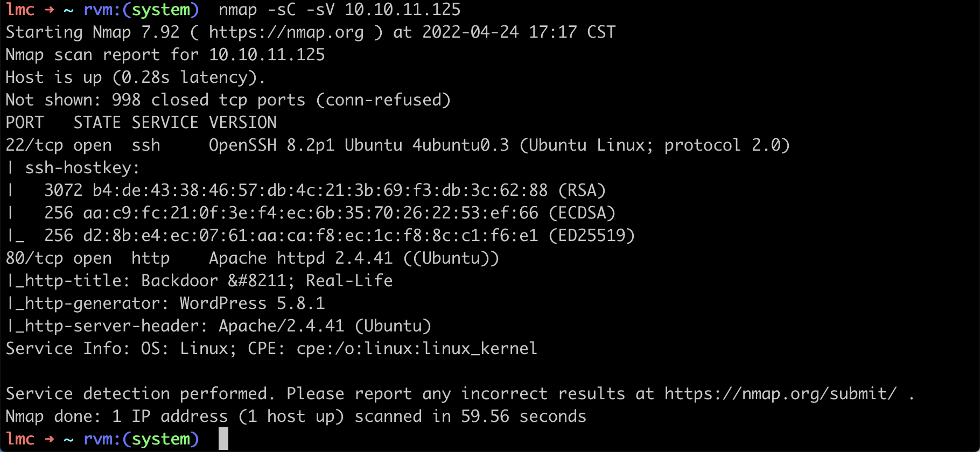Click the 80/tcp port entry
The width and height of the screenshot is (980, 452).
(34, 258)
